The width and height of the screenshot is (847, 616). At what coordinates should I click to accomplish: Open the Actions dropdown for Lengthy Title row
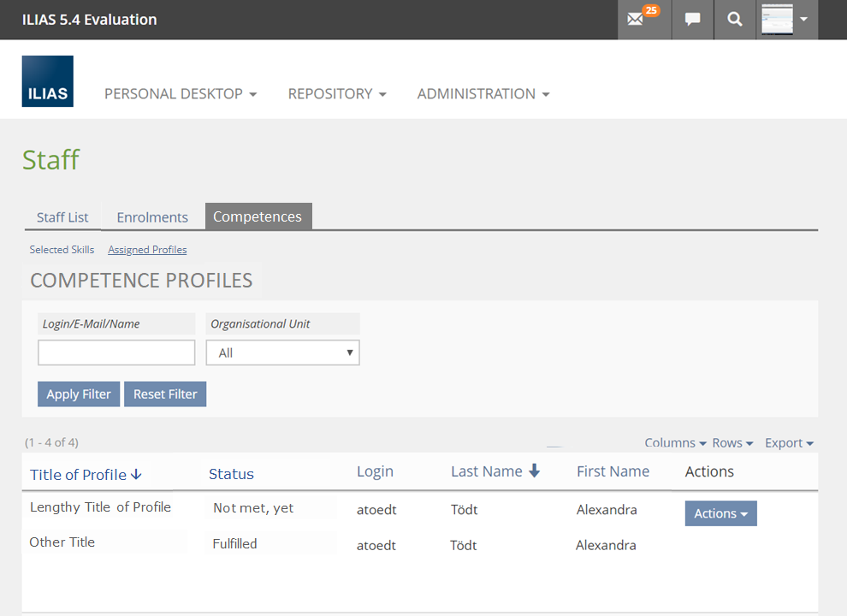[x=720, y=513]
